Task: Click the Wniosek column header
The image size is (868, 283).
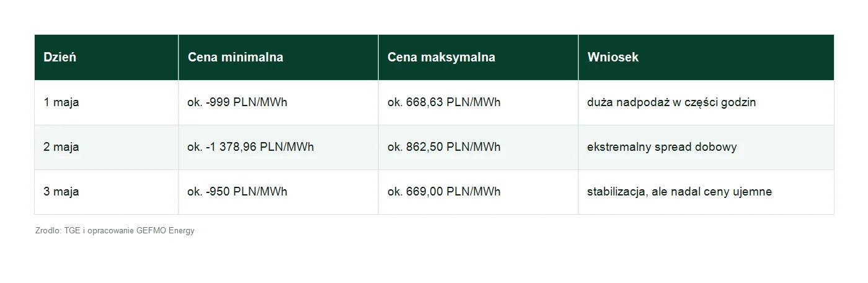Action: coord(706,57)
